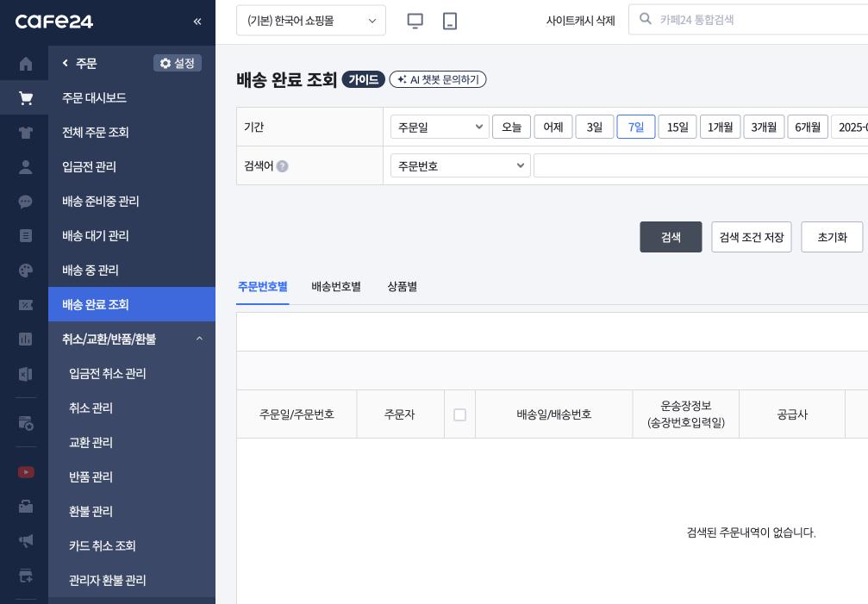Switch to mobile preview icon
868x604 pixels.
coord(449,21)
